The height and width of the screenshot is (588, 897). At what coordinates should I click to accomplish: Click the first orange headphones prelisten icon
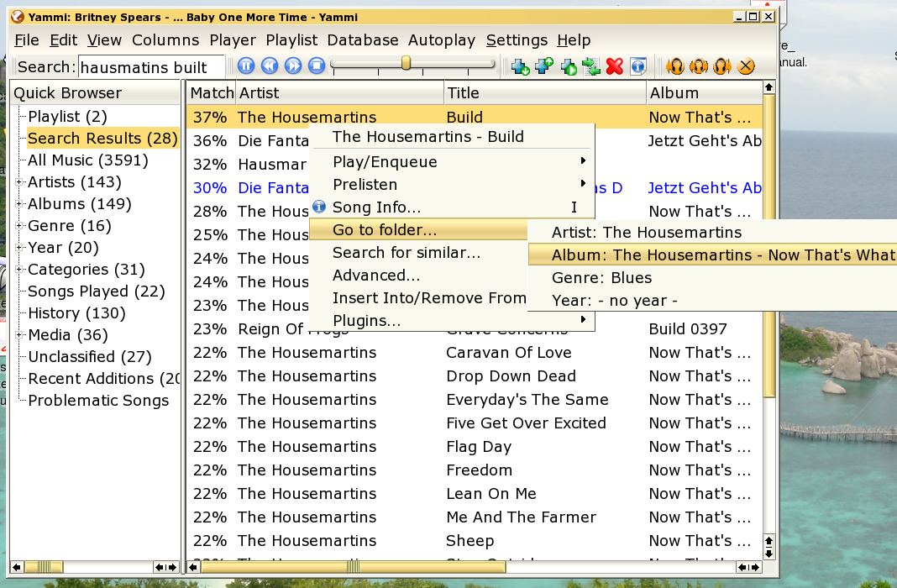(x=675, y=66)
